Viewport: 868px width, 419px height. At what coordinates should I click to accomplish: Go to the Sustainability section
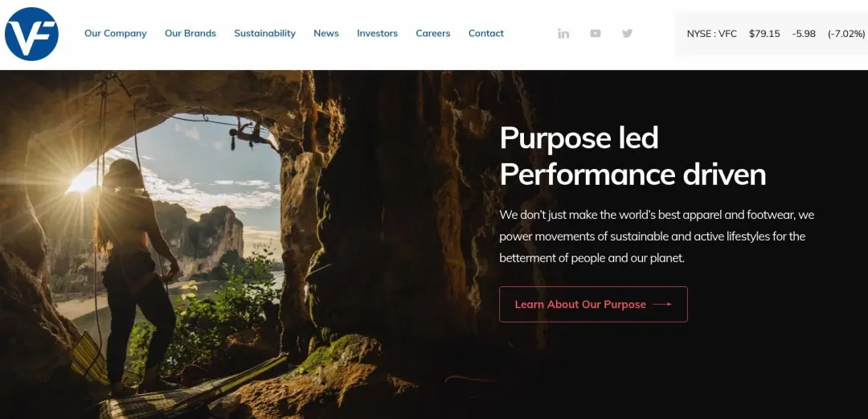(x=264, y=33)
